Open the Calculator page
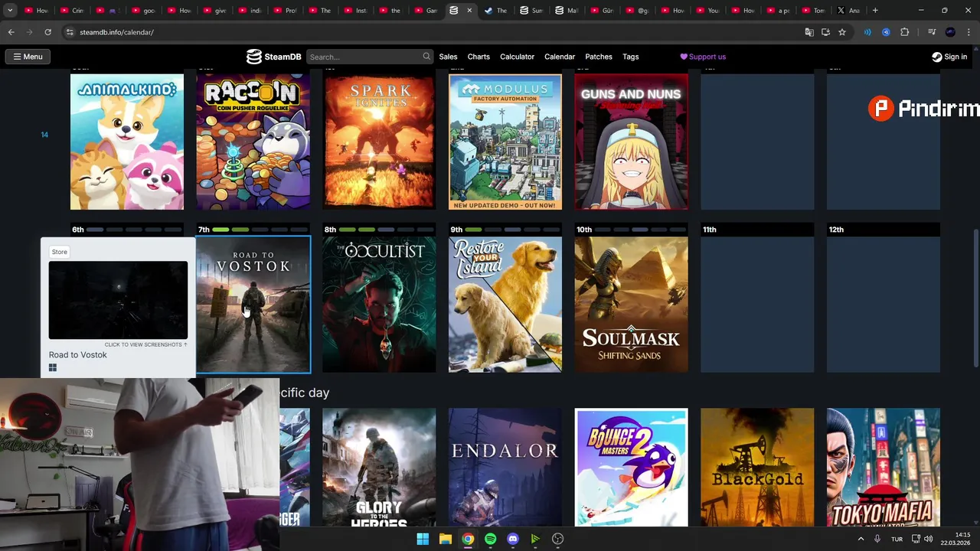Screen dimensions: 980x551 [517, 57]
